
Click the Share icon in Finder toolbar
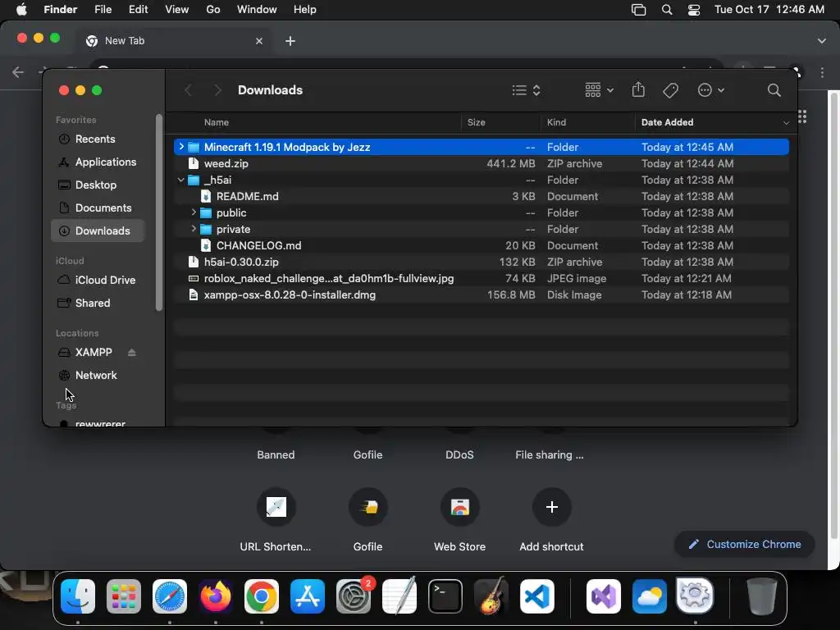[638, 89]
